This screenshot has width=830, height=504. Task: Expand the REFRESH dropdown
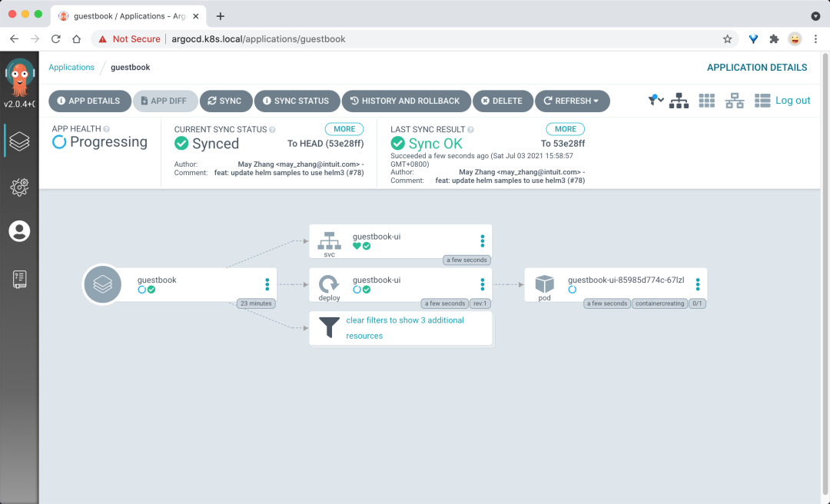573,101
